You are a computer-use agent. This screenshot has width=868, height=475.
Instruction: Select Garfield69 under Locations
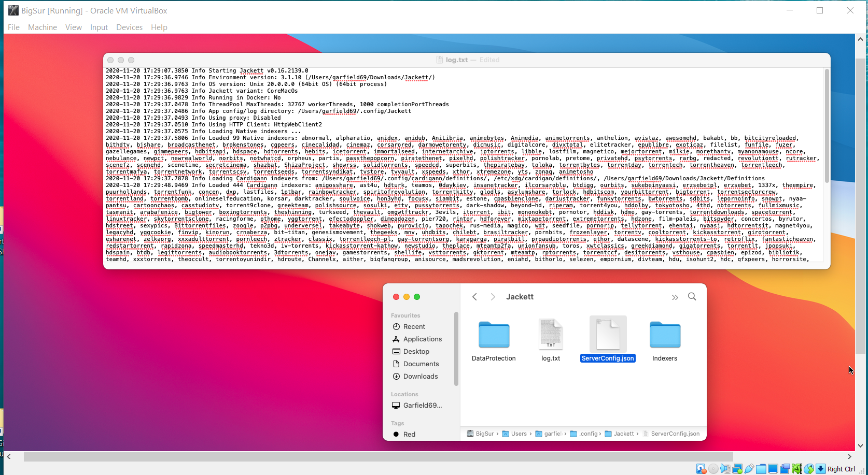click(421, 405)
